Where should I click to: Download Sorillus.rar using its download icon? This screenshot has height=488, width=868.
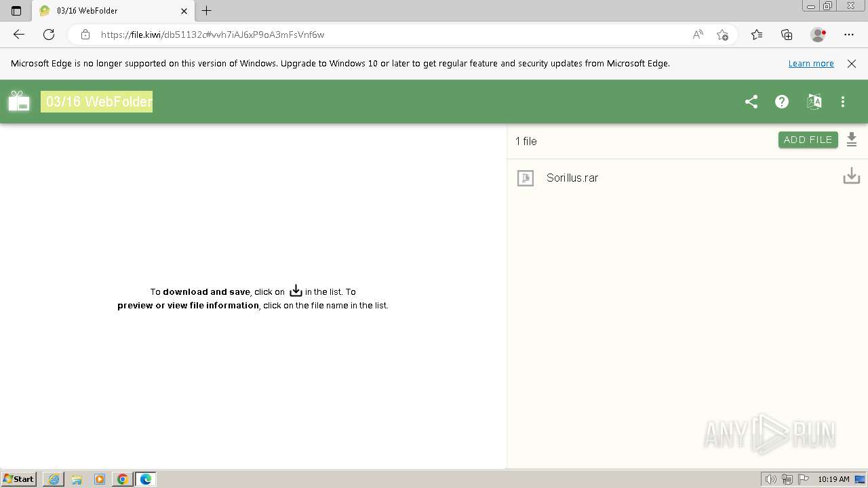[x=851, y=176]
